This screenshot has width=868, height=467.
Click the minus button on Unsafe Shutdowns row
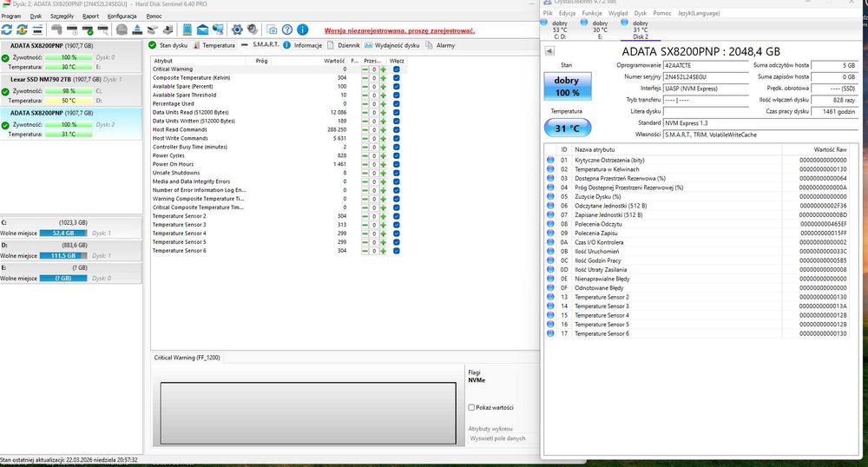[x=365, y=174]
